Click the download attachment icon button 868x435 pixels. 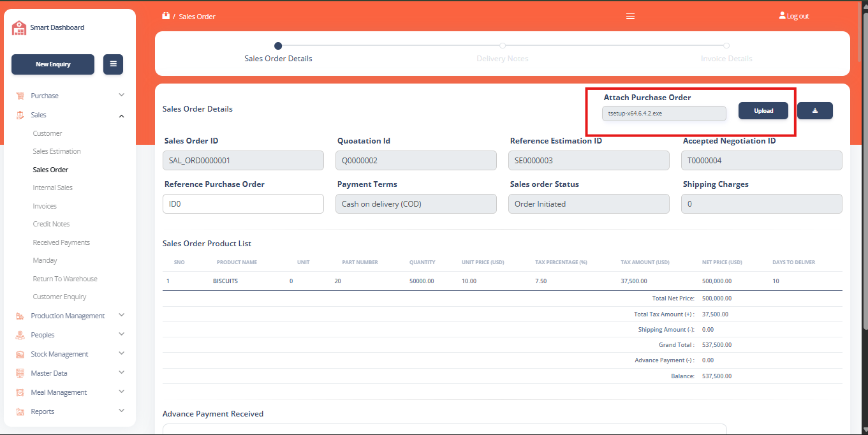tap(815, 110)
